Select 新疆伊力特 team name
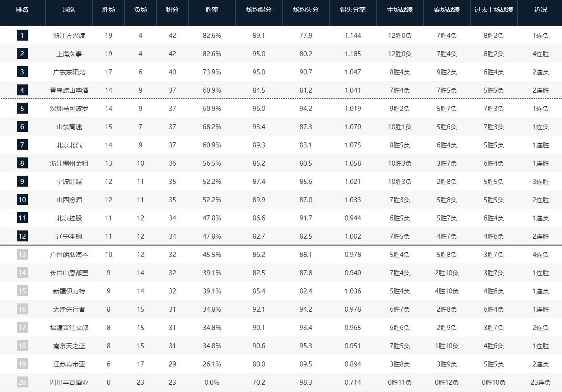562x392 pixels. pos(69,291)
